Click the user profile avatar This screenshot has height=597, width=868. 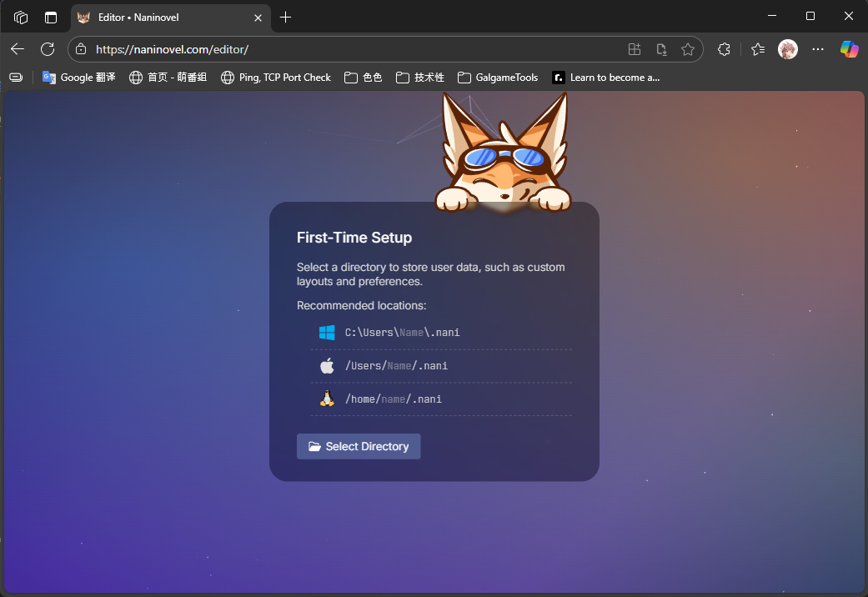[x=787, y=49]
